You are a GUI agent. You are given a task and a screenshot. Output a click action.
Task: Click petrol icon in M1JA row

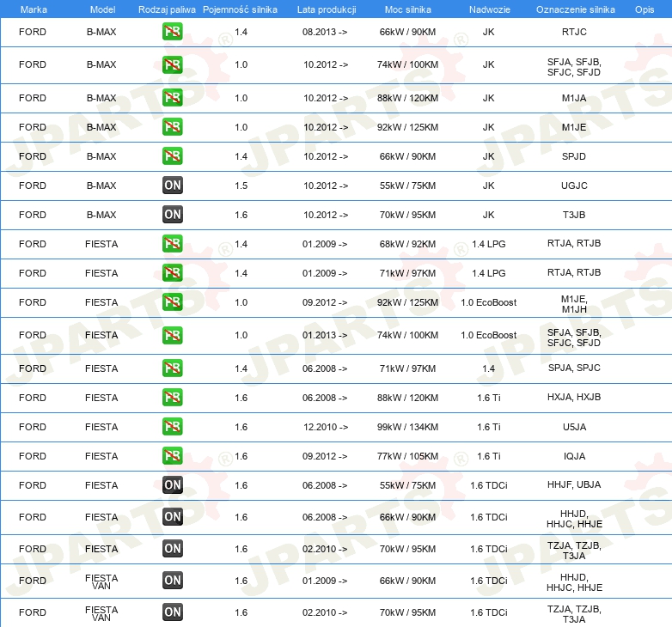tap(173, 98)
